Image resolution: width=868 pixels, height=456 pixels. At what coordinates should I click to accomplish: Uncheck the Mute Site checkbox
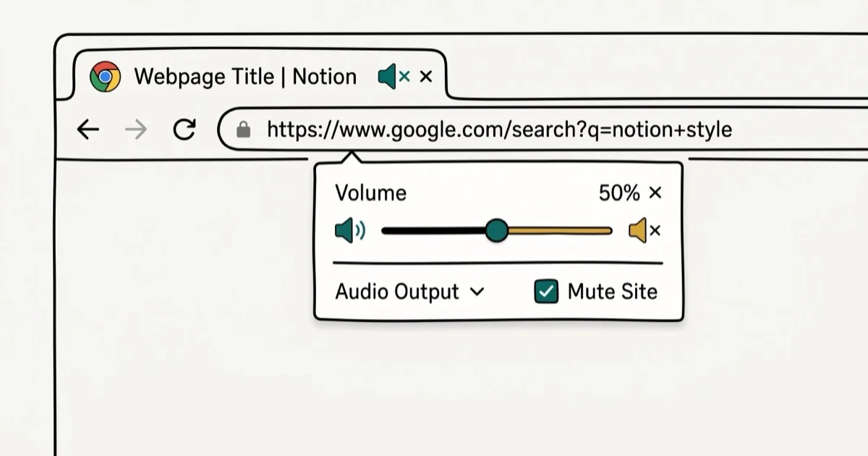pyautogui.click(x=546, y=292)
